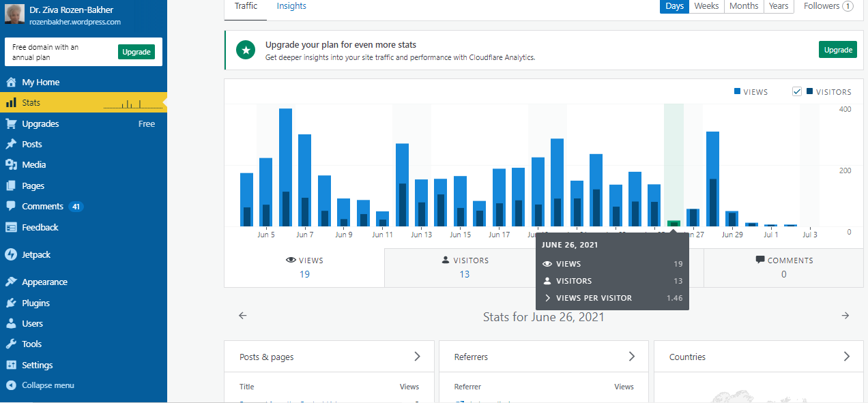The width and height of the screenshot is (868, 403).
Task: Click the Collapse menu arrow icon
Action: click(11, 385)
